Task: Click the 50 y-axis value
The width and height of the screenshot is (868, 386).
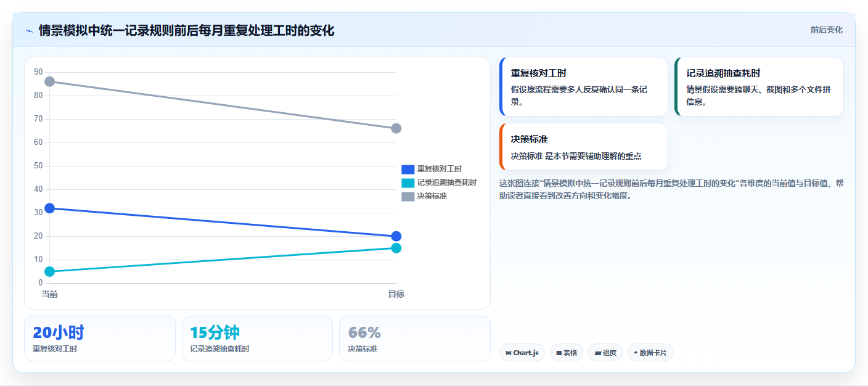Action: 38,166
